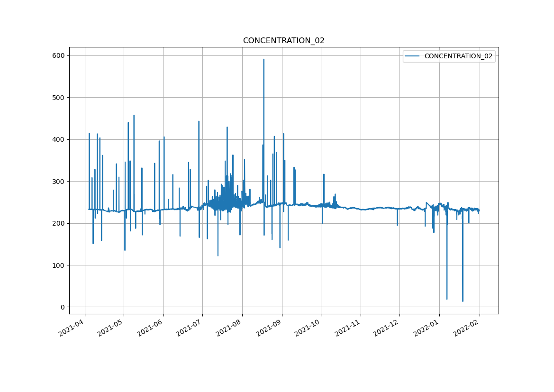Click the 600 y-axis tick label
Screen dimensions: 554x392
[x=59, y=56]
